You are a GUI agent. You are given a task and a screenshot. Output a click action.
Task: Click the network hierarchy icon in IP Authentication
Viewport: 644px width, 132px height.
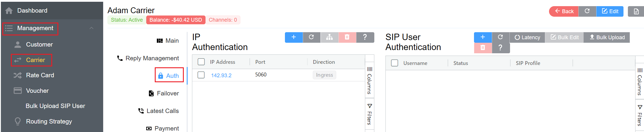click(329, 37)
